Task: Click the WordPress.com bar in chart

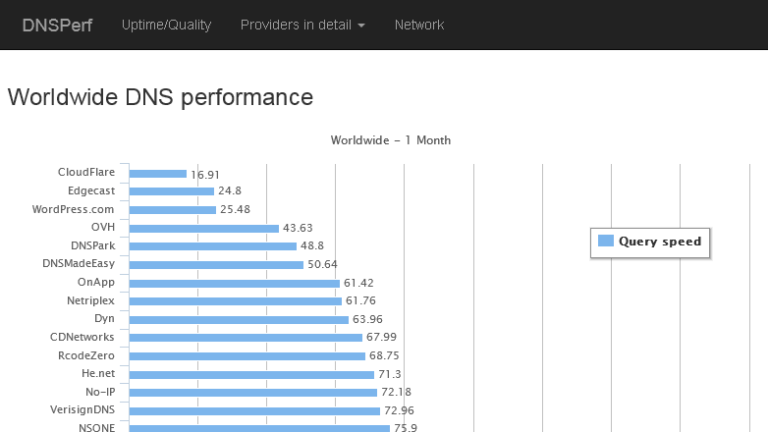Action: 172,210
